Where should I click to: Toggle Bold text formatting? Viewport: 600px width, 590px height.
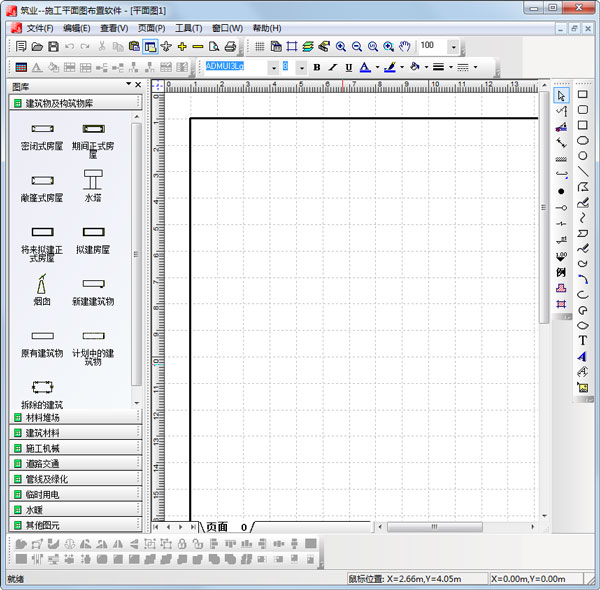pos(317,67)
